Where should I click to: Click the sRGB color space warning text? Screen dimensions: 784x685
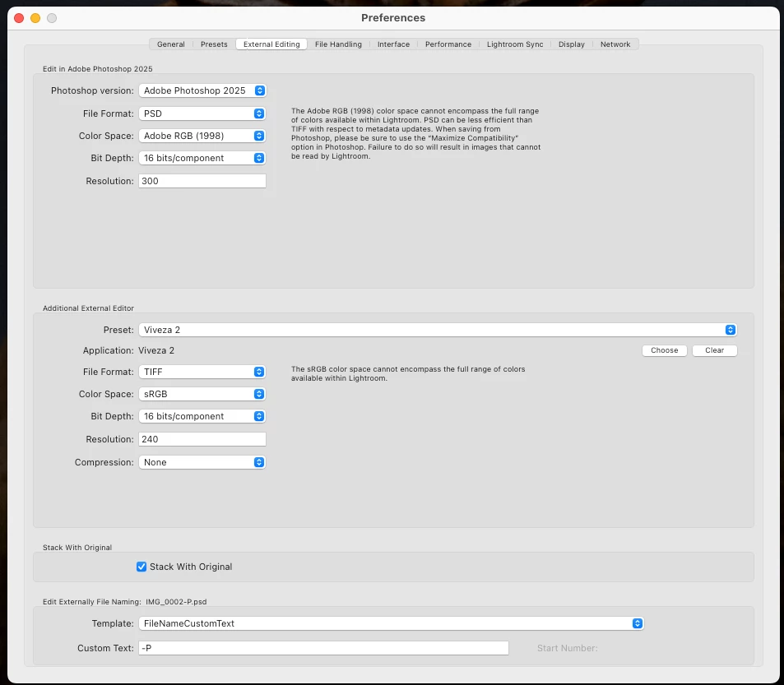click(x=408, y=373)
